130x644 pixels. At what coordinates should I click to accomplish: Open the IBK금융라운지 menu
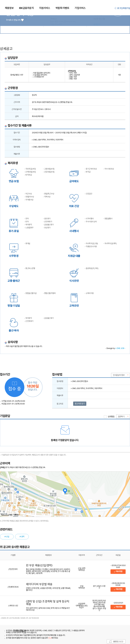click(26, 8)
